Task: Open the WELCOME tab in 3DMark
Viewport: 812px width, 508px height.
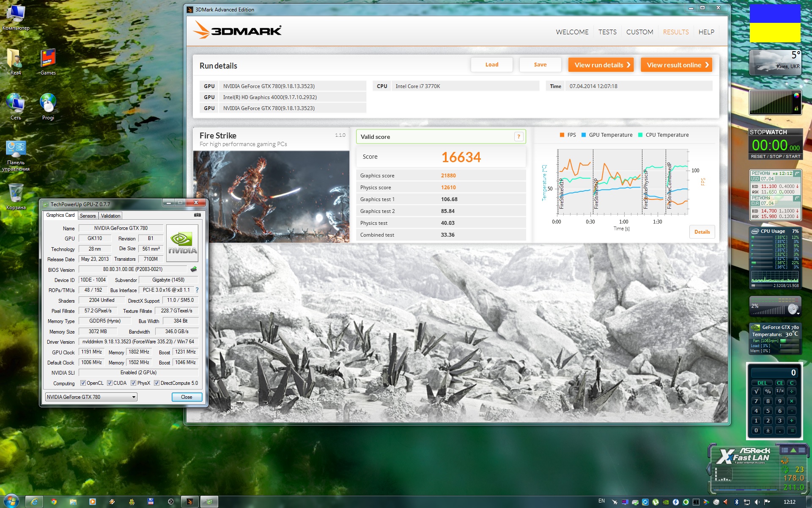Action: 572,32
